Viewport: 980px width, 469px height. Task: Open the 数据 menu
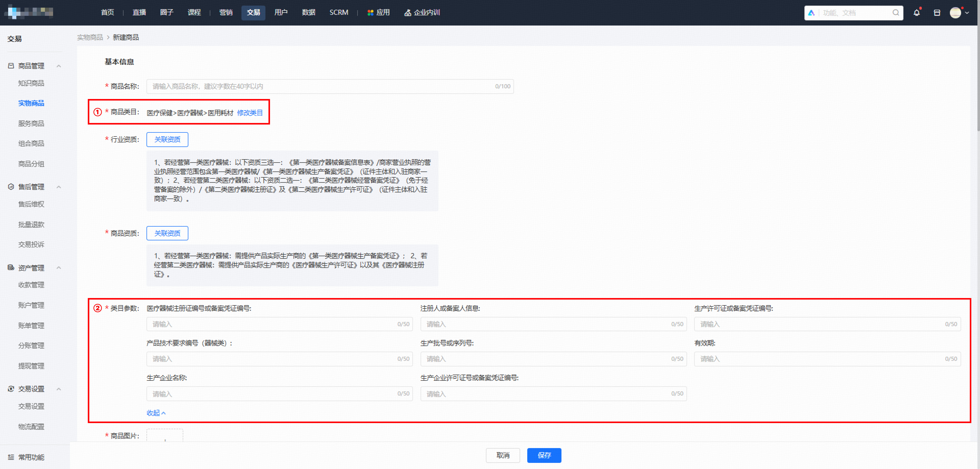309,13
